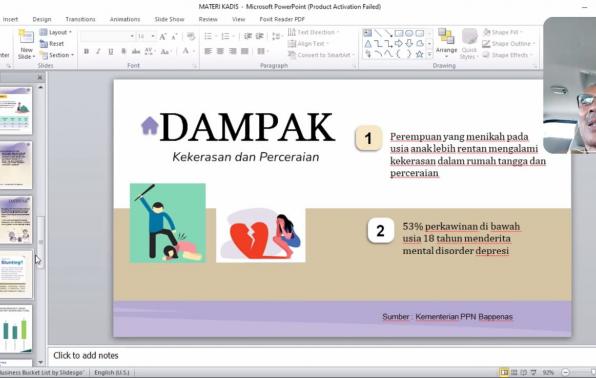Click the Bullets list icon
The width and height of the screenshot is (596, 378).
[209, 37]
